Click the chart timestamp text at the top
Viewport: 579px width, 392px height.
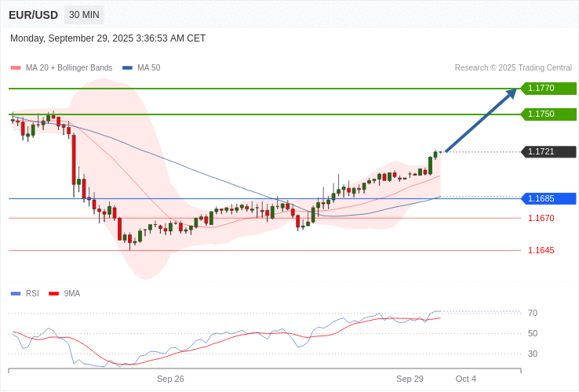point(107,38)
